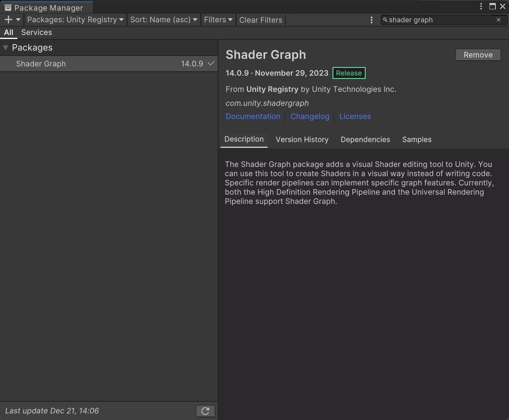Clear search text with the X icon
509x420 pixels.
(498, 20)
